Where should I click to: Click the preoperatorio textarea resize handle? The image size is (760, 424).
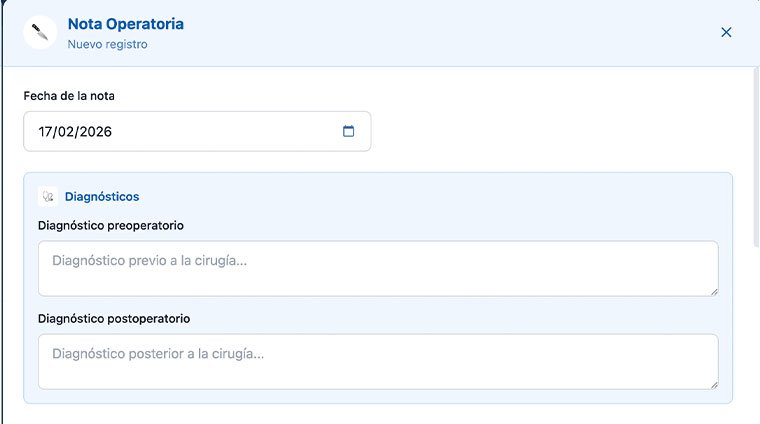(x=713, y=291)
